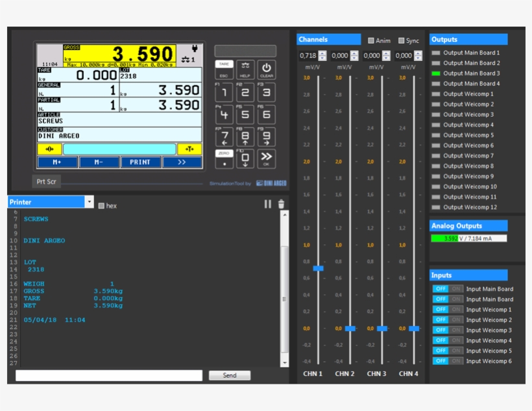Adjust the CHN 4 value stepper arrows
Screen dimensions: 532x411
(418, 55)
